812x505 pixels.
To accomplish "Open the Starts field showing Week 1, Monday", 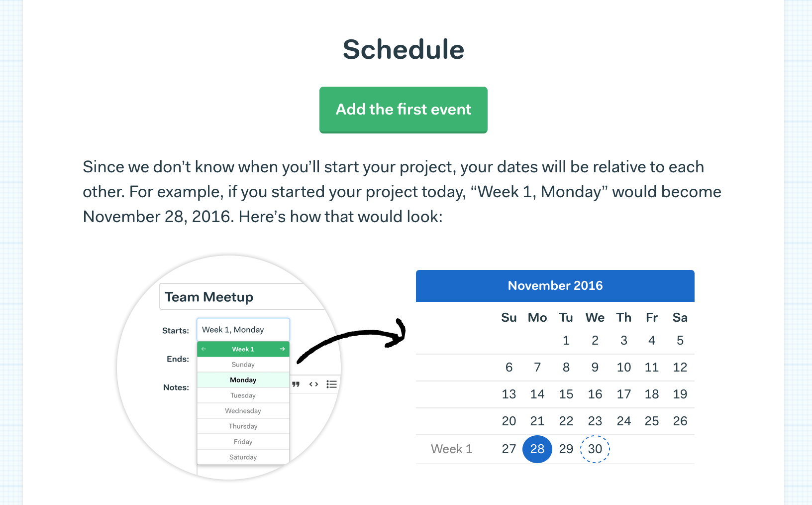I will coord(243,330).
